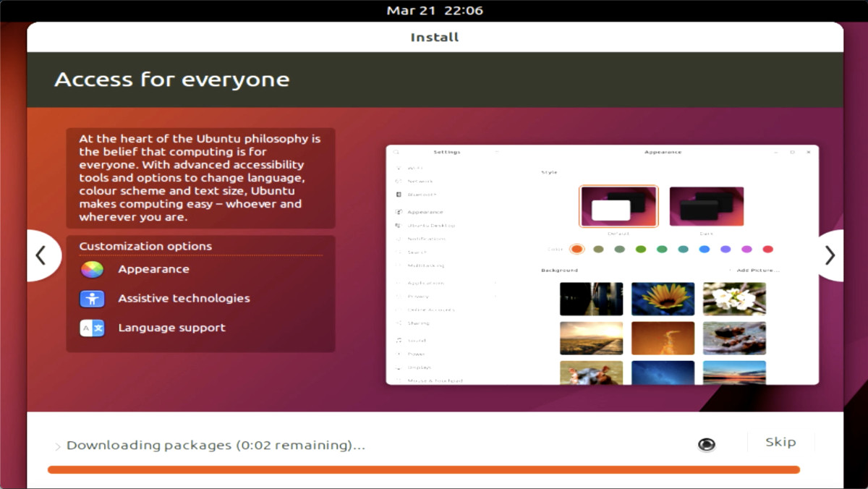
Task: Advance to the next slide with the right arrow
Action: [830, 255]
